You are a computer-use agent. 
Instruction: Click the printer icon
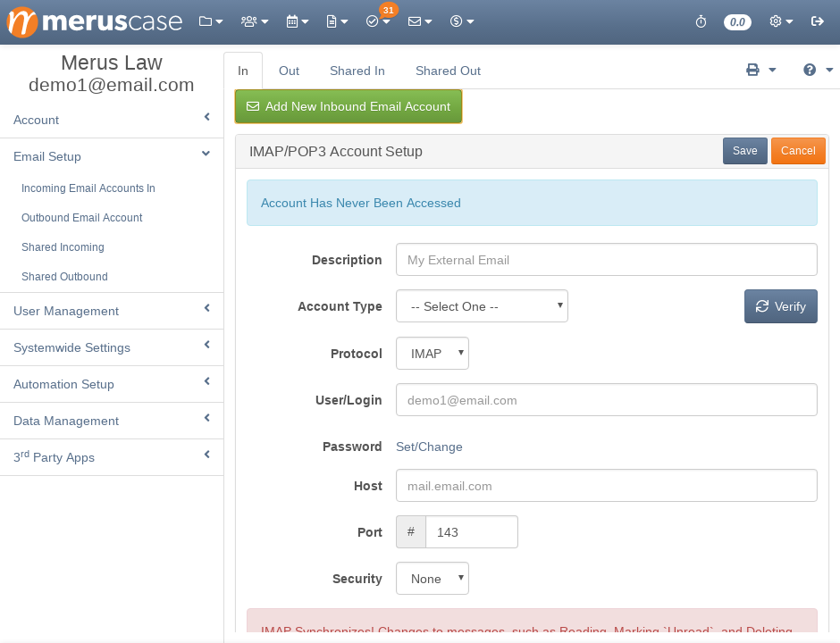click(x=752, y=70)
